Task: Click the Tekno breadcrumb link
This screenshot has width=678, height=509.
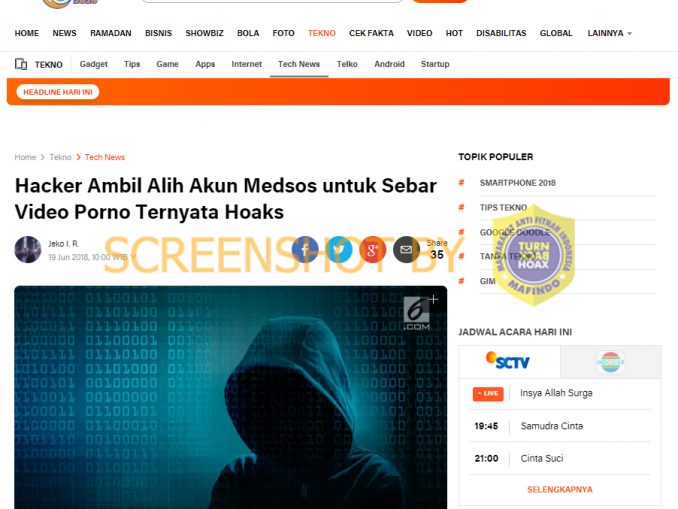Action: pyautogui.click(x=60, y=157)
